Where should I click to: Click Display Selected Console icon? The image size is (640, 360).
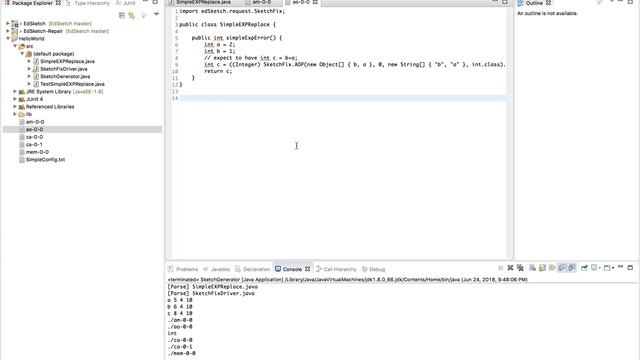pos(594,268)
